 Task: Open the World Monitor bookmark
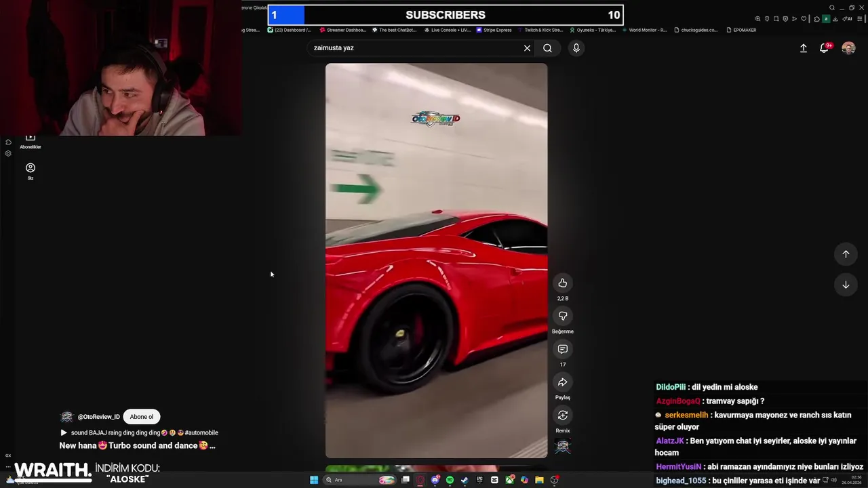tap(644, 30)
